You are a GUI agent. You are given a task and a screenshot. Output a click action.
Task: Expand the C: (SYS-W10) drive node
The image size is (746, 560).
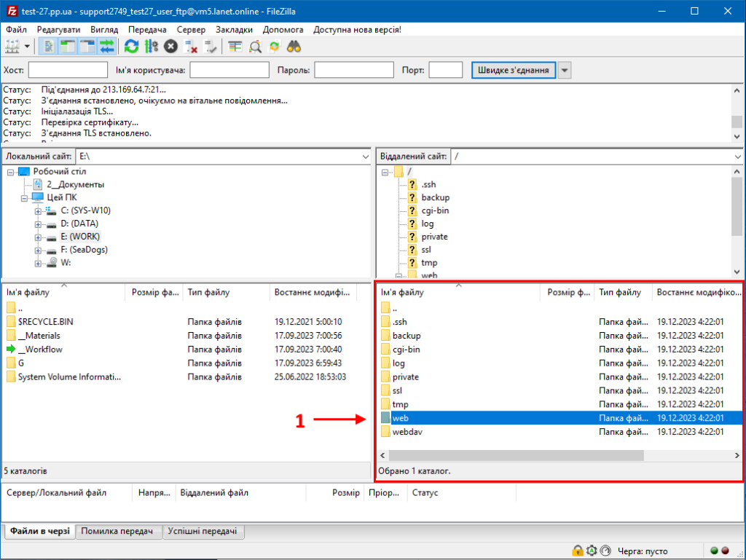click(38, 210)
